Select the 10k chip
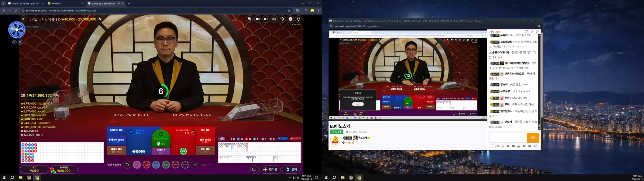 pyautogui.click(x=147, y=165)
